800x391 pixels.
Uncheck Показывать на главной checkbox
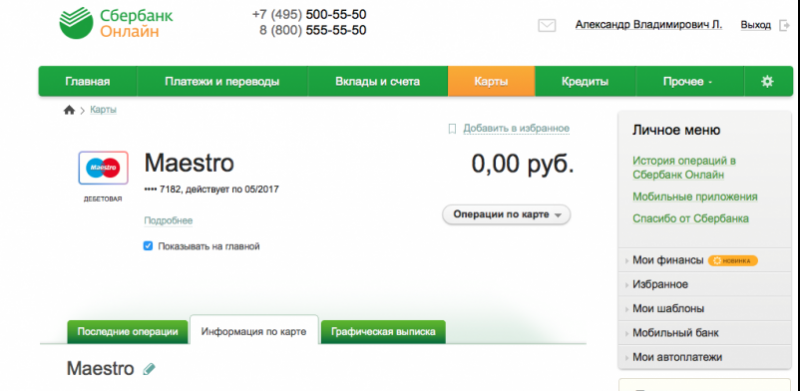click(x=148, y=247)
